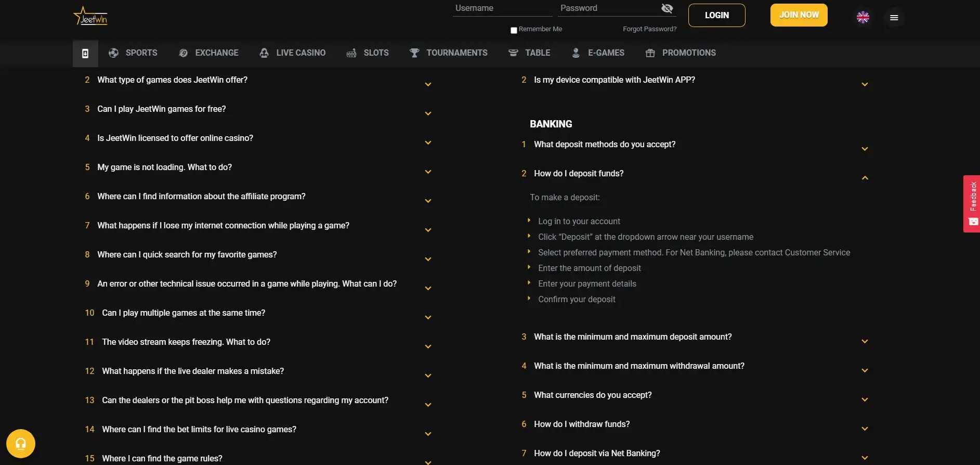This screenshot has height=465, width=980.
Task: Click the Slots machine icon
Action: pyautogui.click(x=351, y=53)
